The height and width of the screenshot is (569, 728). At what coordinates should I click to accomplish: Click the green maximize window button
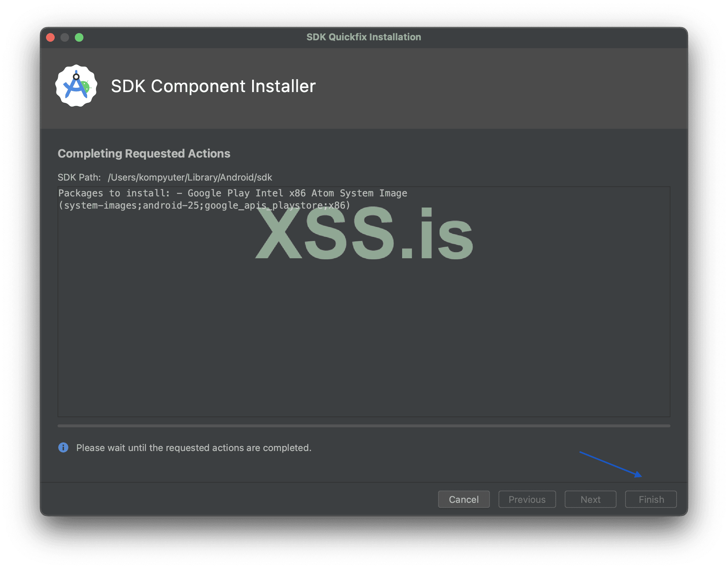pyautogui.click(x=79, y=37)
